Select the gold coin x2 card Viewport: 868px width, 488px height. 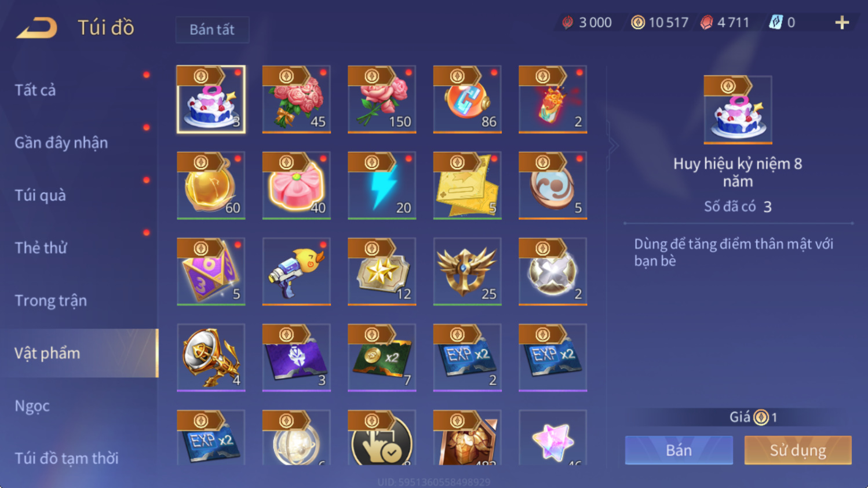point(382,358)
